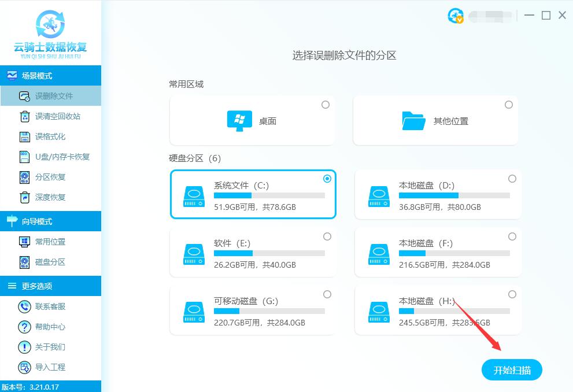Select the 本地磁盘 (D:) radio button
This screenshot has height=392, width=573.
click(x=512, y=179)
